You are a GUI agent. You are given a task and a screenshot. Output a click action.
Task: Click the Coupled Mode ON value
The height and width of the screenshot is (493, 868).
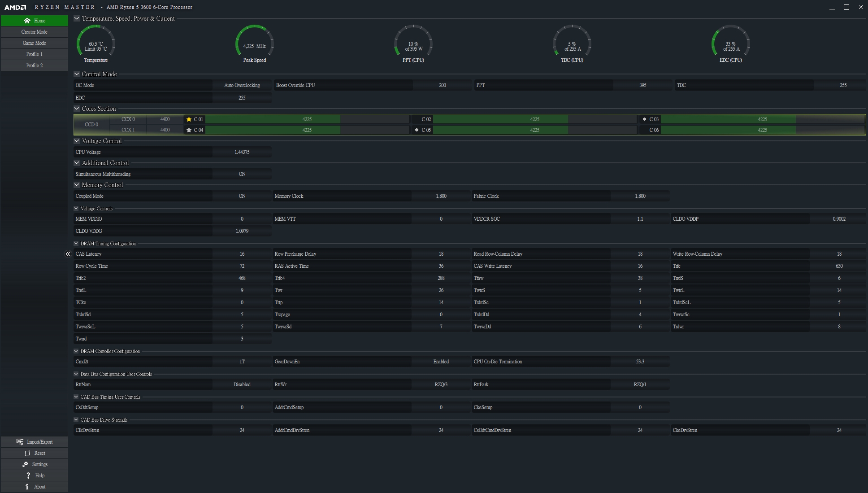point(242,196)
